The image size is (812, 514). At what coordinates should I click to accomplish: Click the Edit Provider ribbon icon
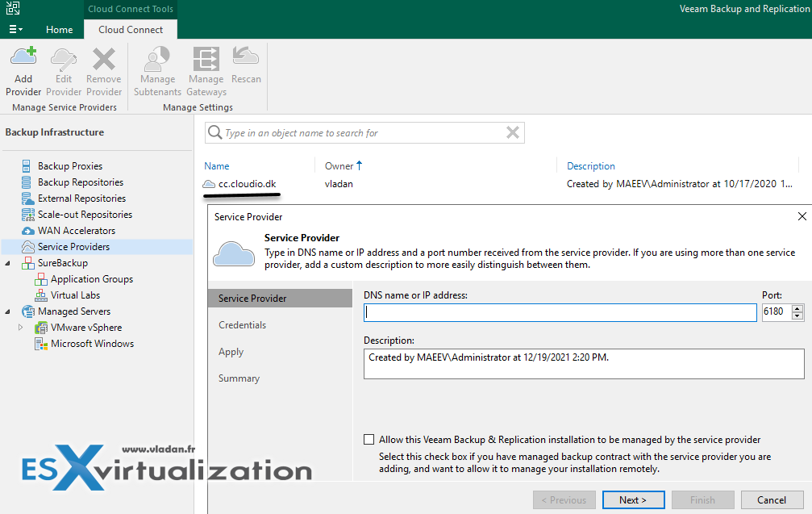64,59
